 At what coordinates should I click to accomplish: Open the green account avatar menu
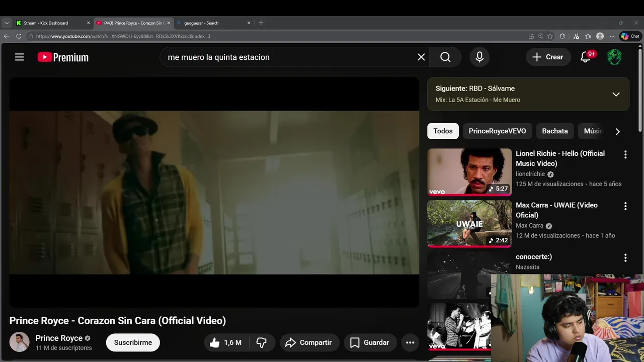point(614,57)
